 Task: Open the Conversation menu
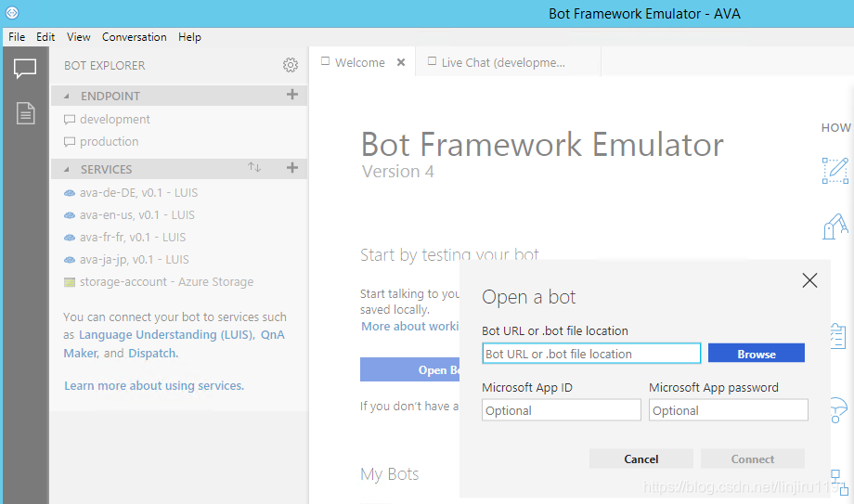[135, 37]
